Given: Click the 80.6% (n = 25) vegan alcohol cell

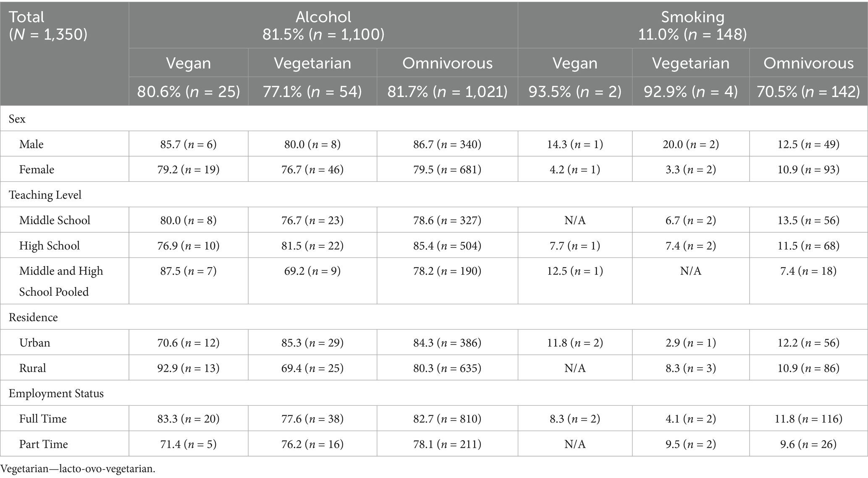Looking at the screenshot, I should [x=189, y=91].
